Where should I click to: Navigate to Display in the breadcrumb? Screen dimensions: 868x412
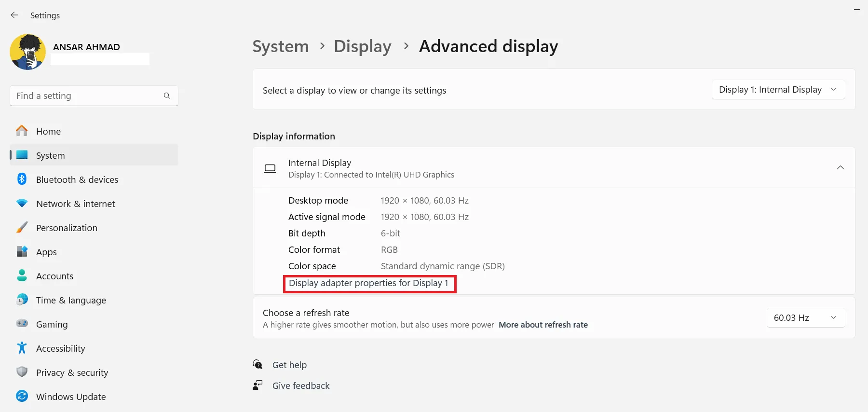click(363, 46)
